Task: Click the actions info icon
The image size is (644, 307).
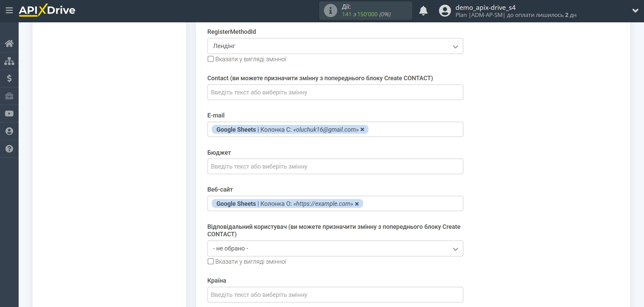Action: tap(330, 10)
